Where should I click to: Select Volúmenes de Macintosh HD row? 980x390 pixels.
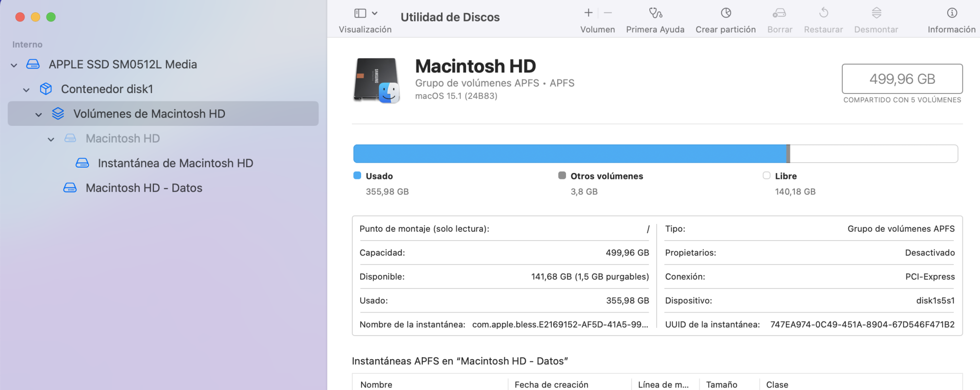click(163, 114)
